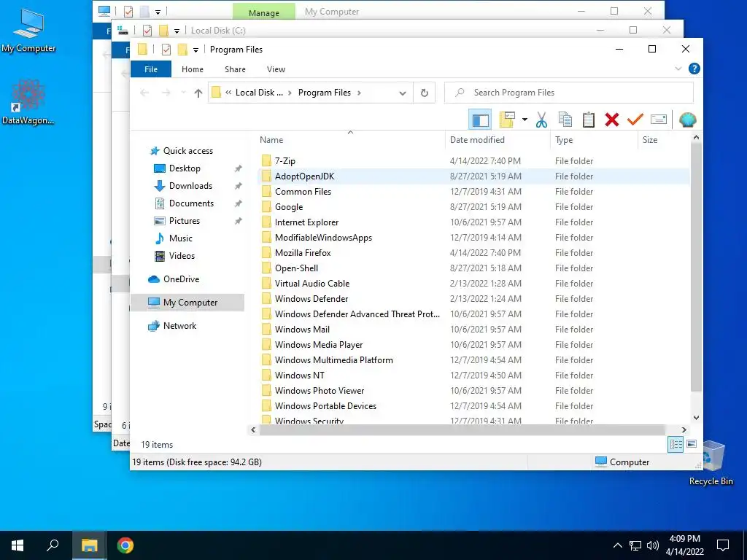The width and height of the screenshot is (747, 560).
Task: Expand the chevron after Program Files breadcrumb
Action: (x=359, y=93)
